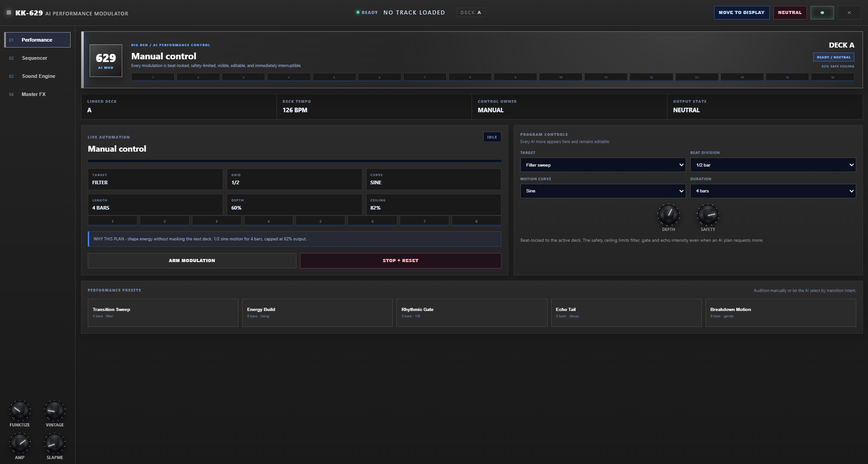Open the Performance tab in the sidebar
This screenshot has height=464, width=868.
click(x=38, y=40)
